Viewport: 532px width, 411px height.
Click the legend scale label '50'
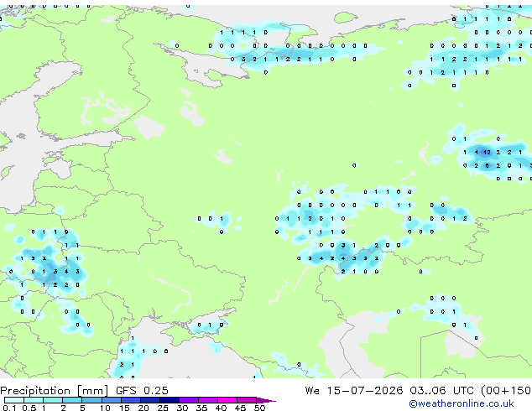point(259,408)
